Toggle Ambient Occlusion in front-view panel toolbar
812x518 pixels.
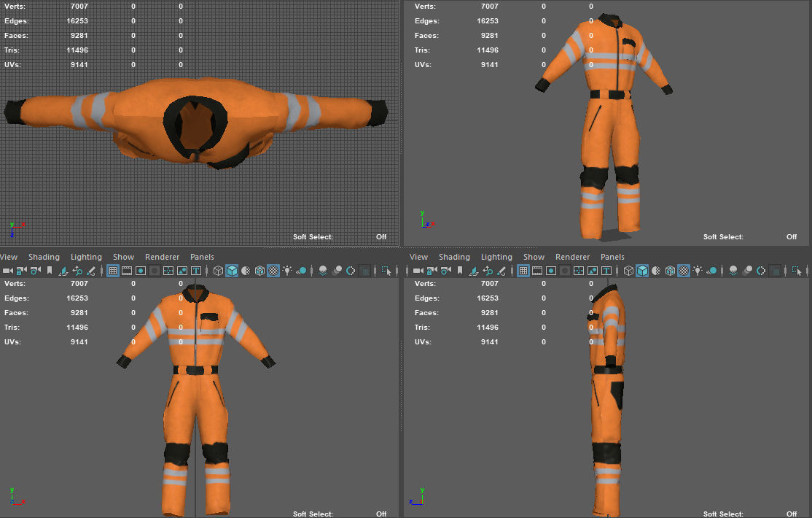coord(323,271)
